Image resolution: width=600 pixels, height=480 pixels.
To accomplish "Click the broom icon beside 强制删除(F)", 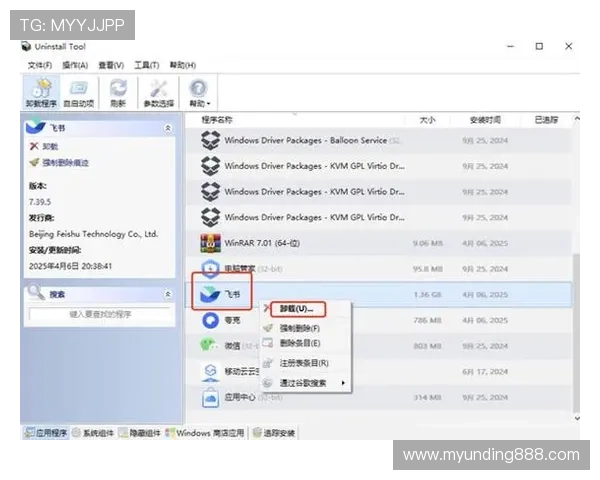I will coord(268,328).
